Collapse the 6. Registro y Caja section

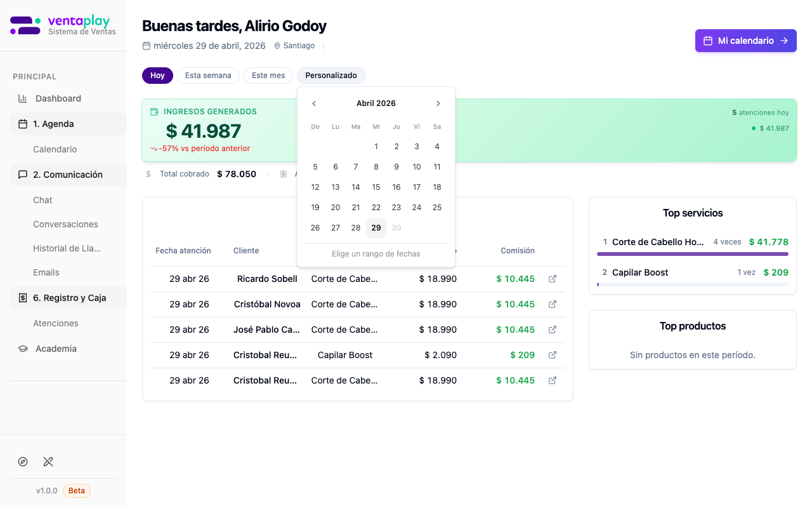tap(69, 298)
